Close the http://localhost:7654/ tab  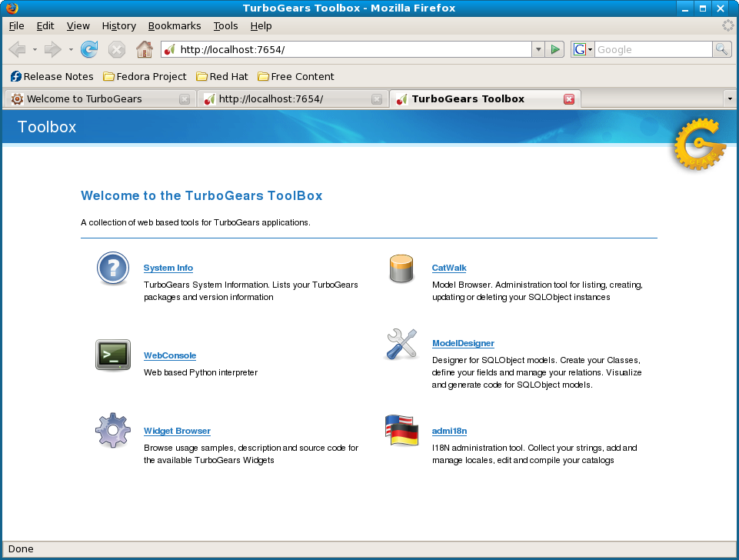pos(377,99)
